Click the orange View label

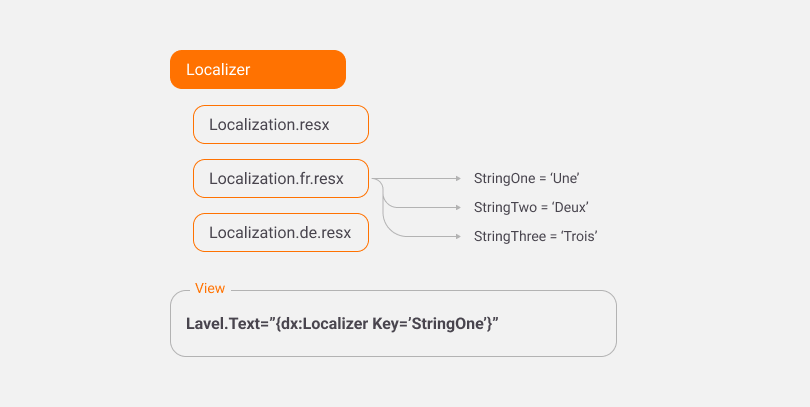pos(210,289)
